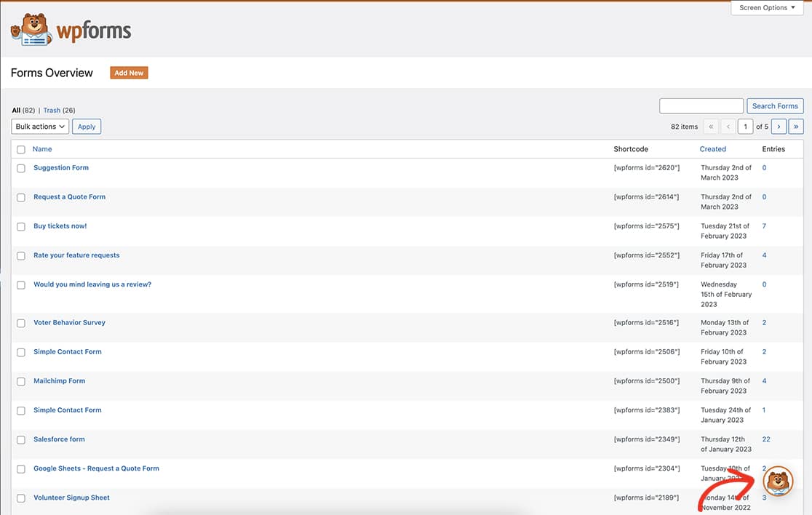The height and width of the screenshot is (515, 812).
Task: Click the Add New button
Action: [129, 73]
